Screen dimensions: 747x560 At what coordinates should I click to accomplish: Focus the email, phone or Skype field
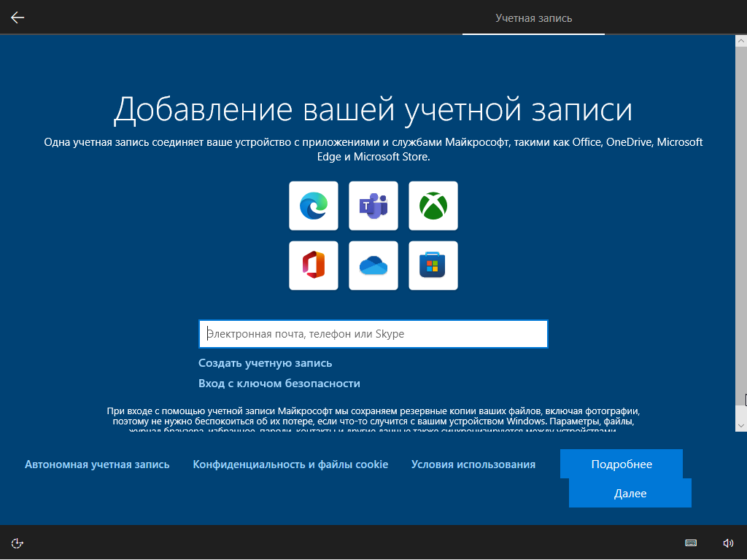click(x=373, y=334)
